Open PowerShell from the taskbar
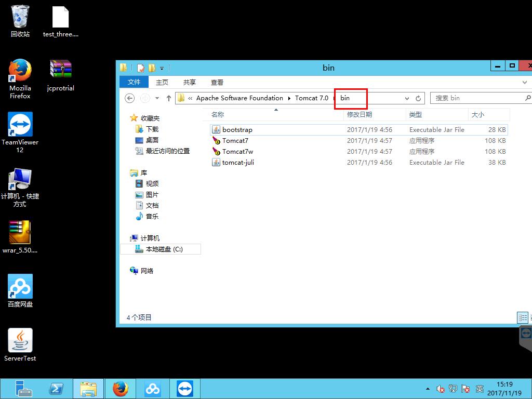This screenshot has height=399, width=532. 56,389
